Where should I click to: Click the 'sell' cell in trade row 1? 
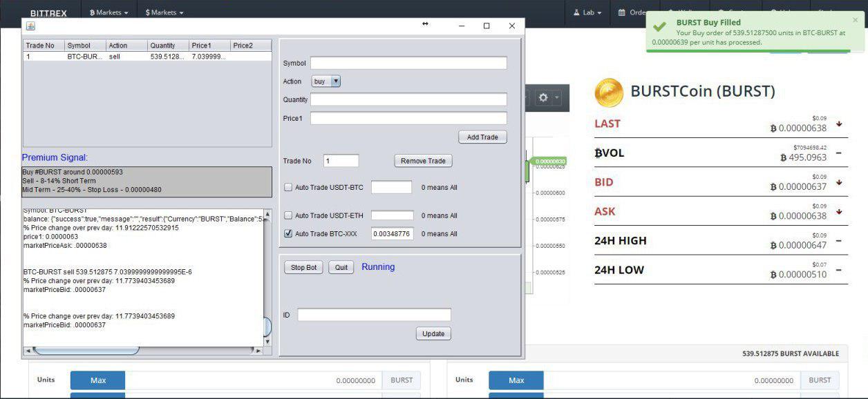tap(126, 57)
